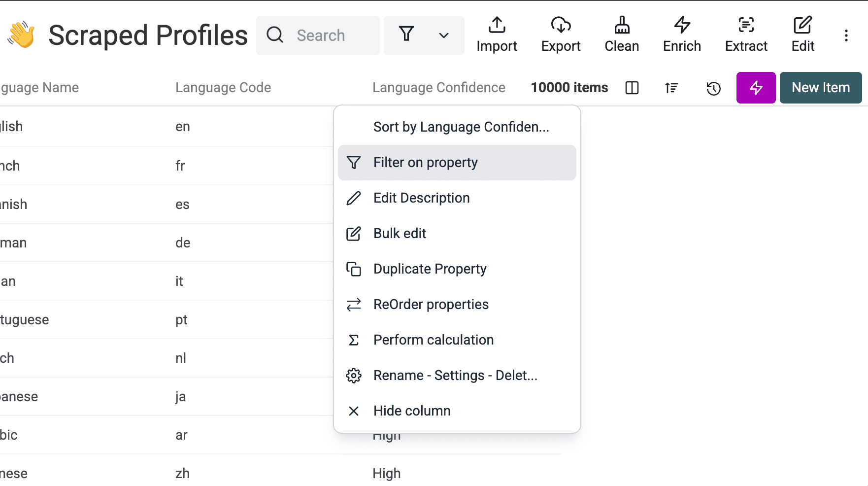Select Filter on property
The height and width of the screenshot is (486, 868).
(457, 163)
